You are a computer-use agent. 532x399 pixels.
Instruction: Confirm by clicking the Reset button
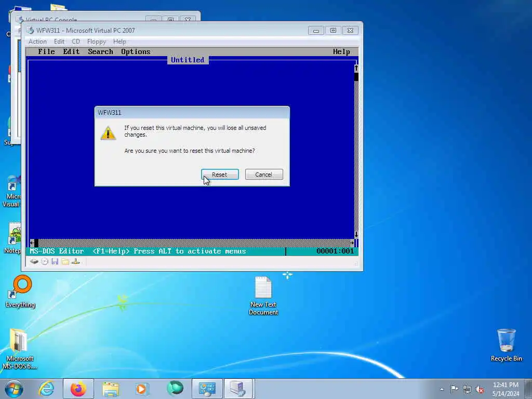[x=220, y=175]
